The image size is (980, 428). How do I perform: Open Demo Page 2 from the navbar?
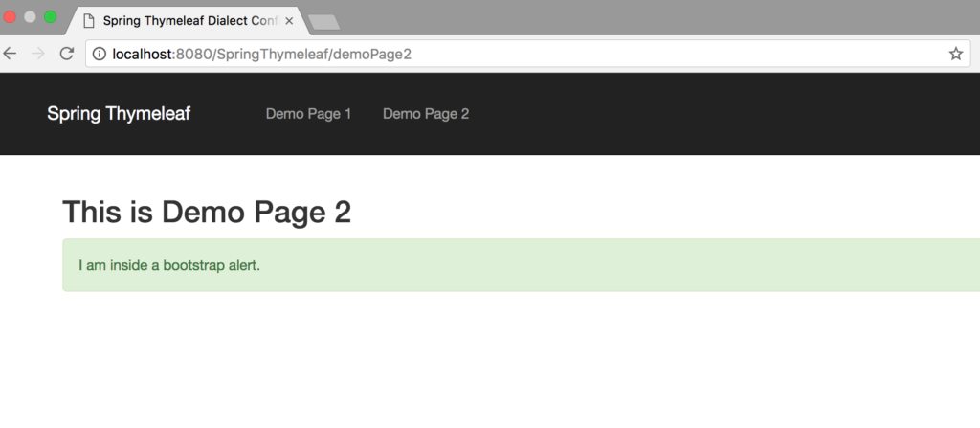pos(426,114)
